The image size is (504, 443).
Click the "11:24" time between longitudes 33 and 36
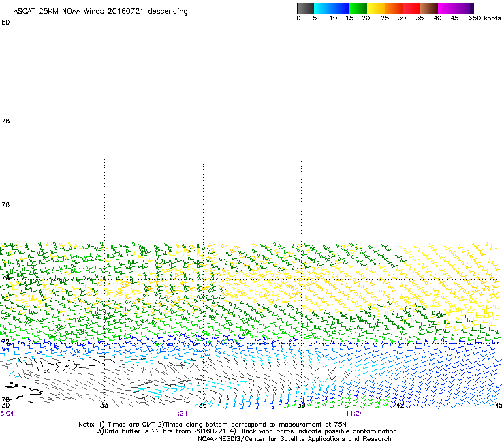(x=179, y=414)
